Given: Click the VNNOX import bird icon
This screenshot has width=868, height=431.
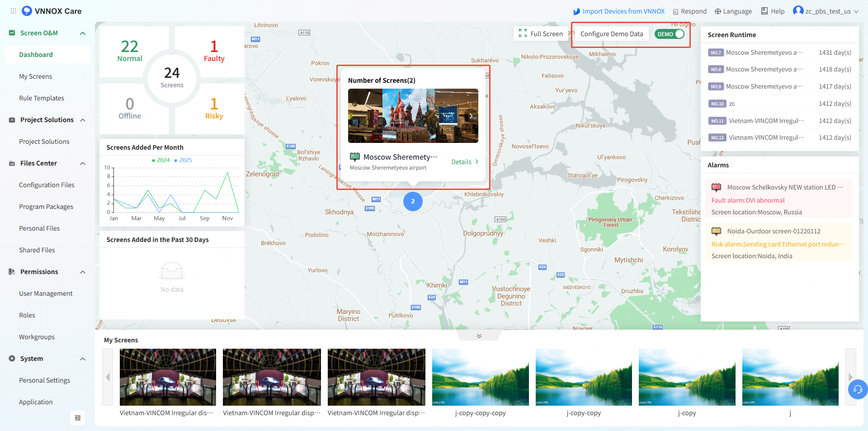Looking at the screenshot, I should coord(576,11).
